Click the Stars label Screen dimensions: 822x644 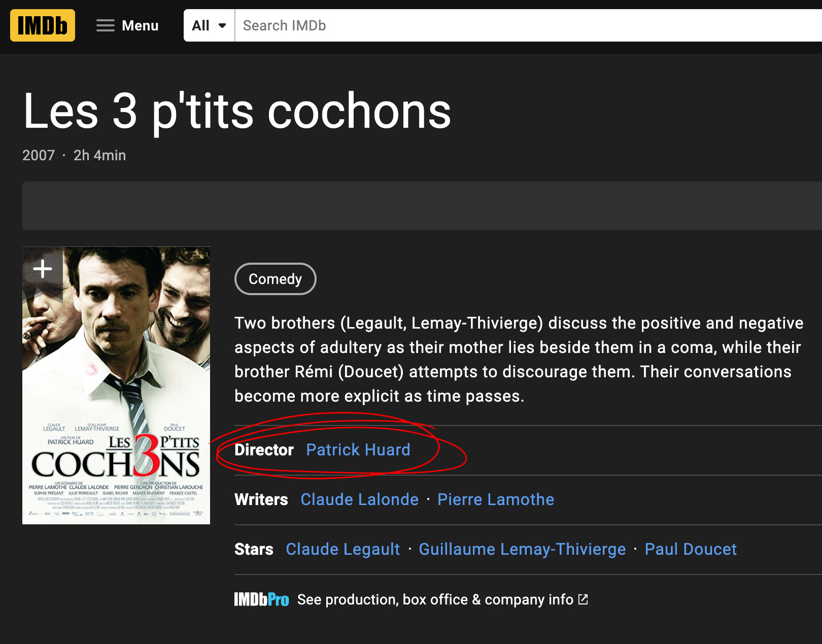coord(254,549)
